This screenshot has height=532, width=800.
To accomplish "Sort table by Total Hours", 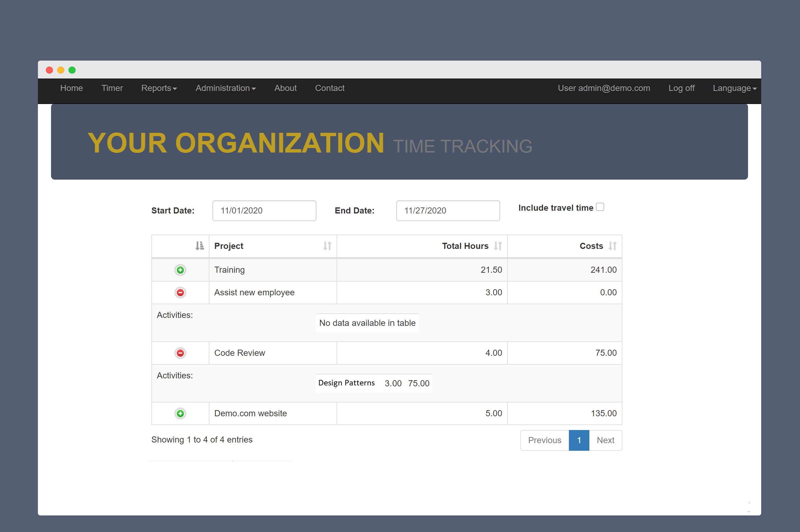I will click(465, 246).
